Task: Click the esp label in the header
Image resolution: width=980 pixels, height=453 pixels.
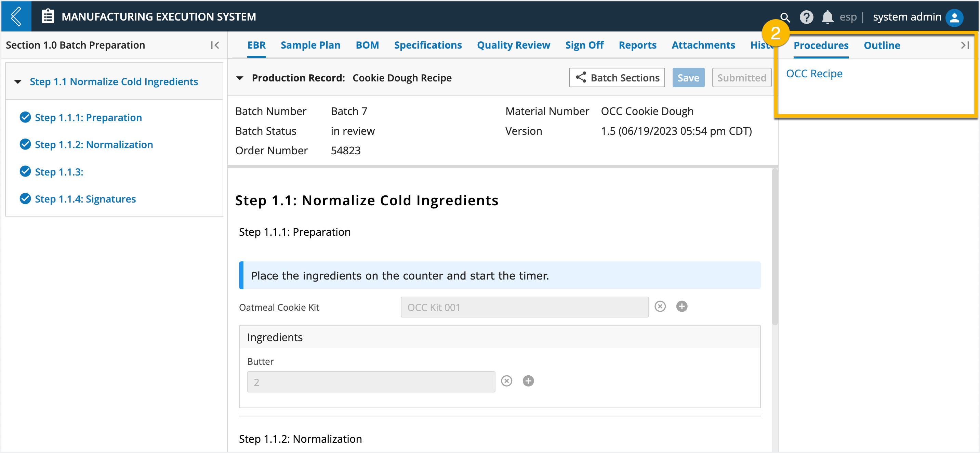Action: pos(848,17)
